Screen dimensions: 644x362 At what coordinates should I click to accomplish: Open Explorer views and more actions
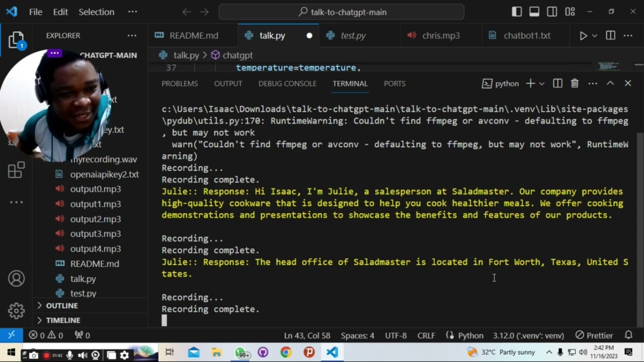(132, 36)
